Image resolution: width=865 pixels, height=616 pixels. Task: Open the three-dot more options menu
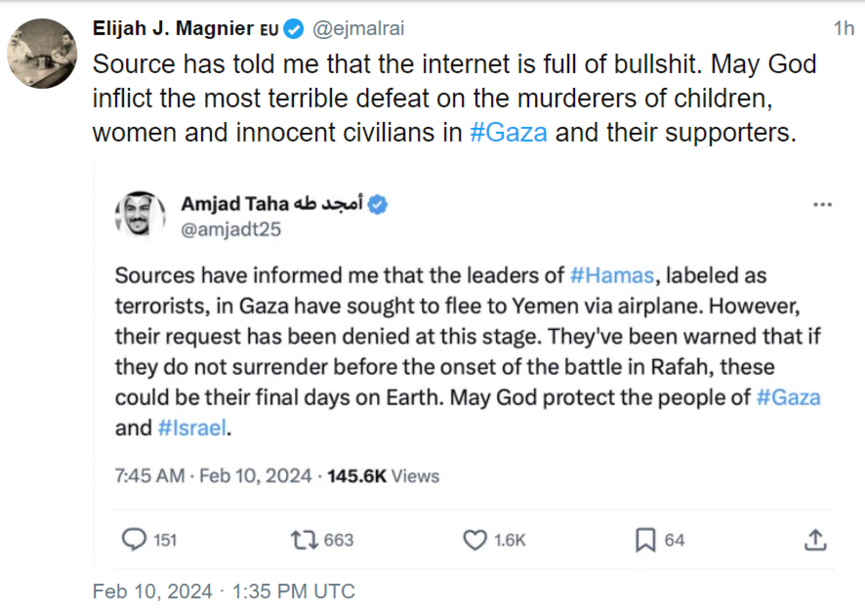pos(822,206)
